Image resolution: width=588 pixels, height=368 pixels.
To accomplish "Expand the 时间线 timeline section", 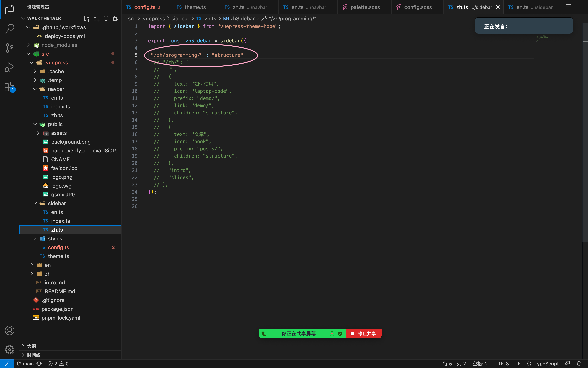I will pos(70,355).
